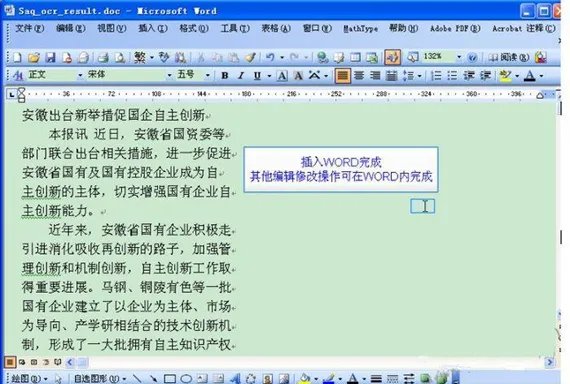The image size is (570, 384).
Task: Select the Arrow drawing tool
Action: [x=153, y=379]
